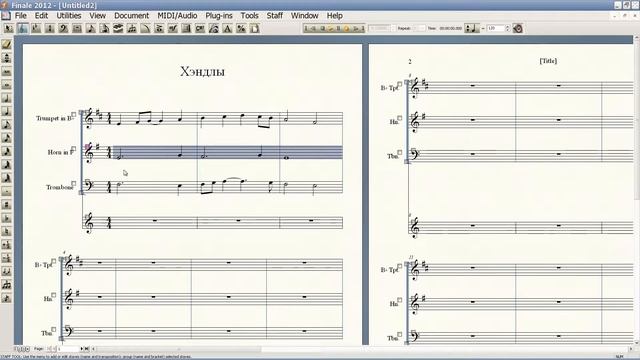Select the Staff tool
640x360 pixels.
(22, 29)
